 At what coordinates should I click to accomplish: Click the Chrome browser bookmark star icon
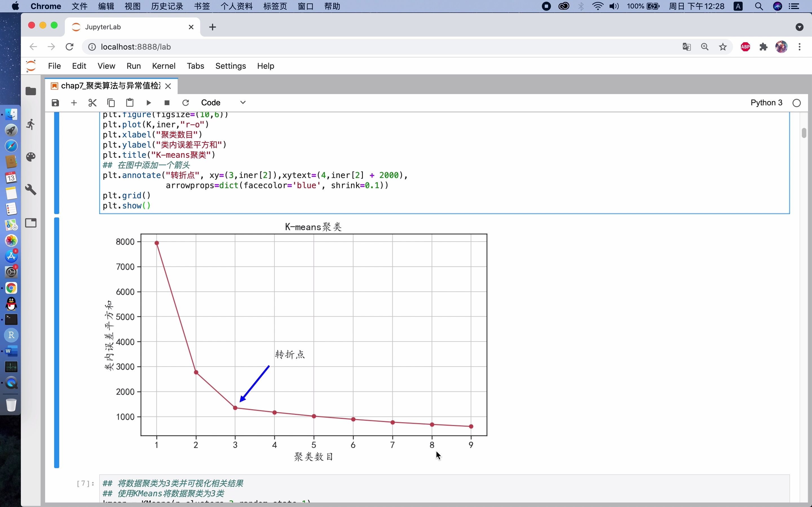(724, 47)
